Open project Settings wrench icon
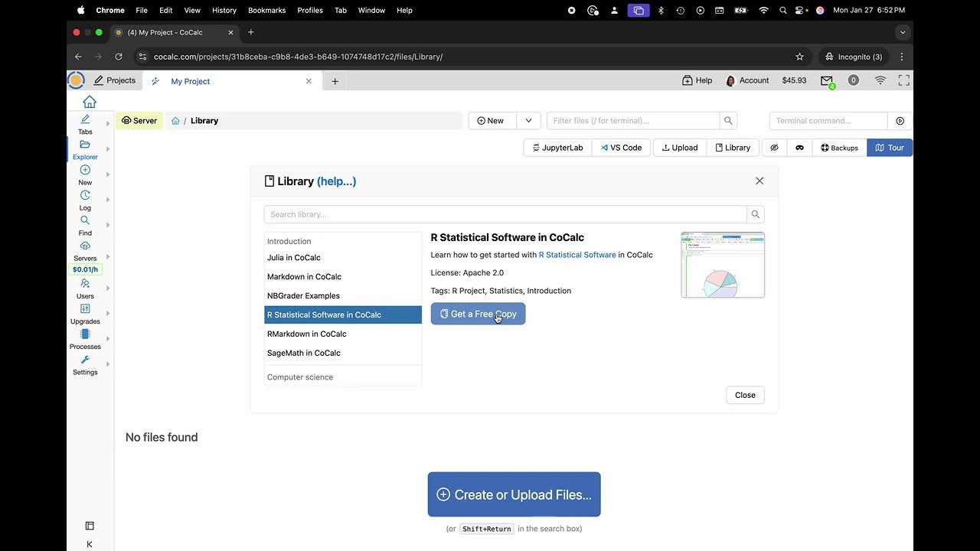This screenshot has width=980, height=551. coord(85,364)
